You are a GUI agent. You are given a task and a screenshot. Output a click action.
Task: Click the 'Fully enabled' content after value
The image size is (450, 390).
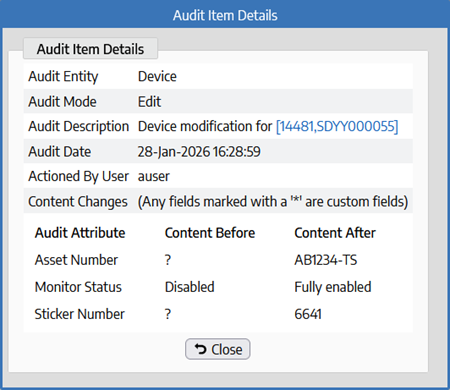[333, 287]
